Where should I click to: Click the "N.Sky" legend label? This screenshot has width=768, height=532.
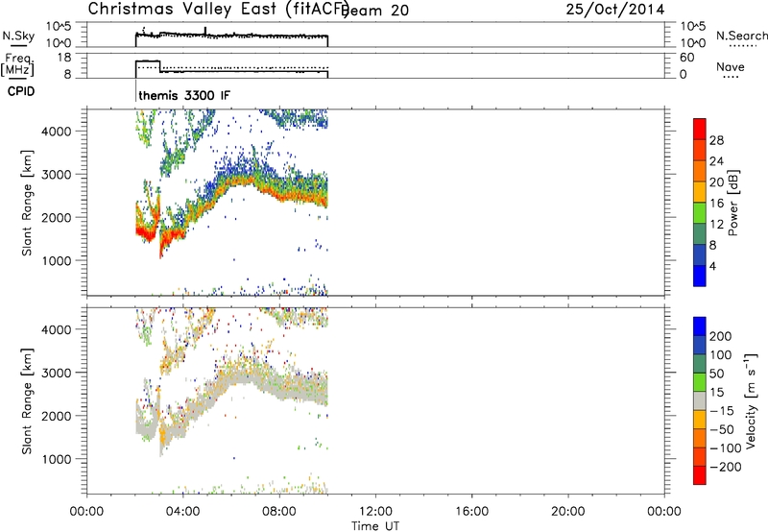(18, 36)
